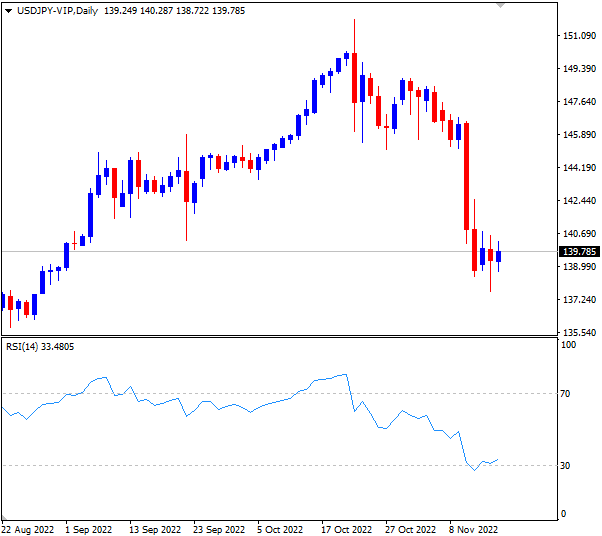This screenshot has width=602, height=536.
Task: Select the tall red candle with highest wick
Action: pyautogui.click(x=354, y=78)
